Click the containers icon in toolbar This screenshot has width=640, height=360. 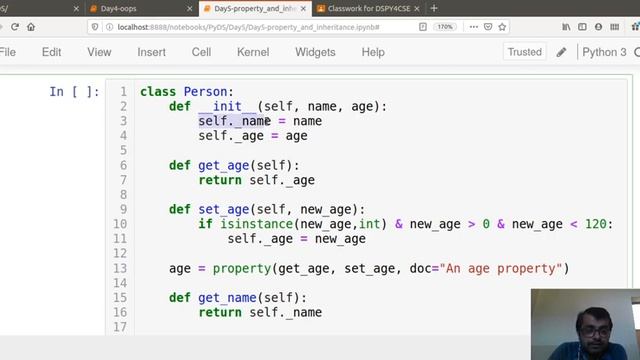[614, 27]
